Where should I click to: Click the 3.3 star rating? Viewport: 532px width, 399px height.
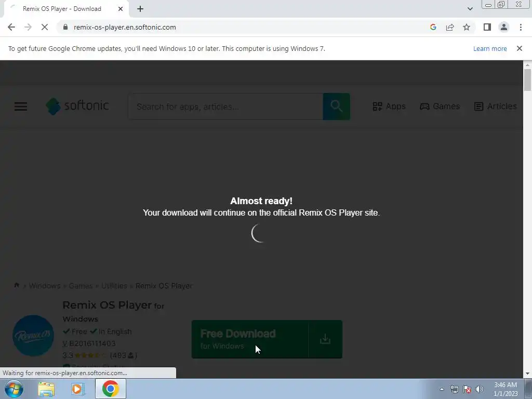pos(85,355)
